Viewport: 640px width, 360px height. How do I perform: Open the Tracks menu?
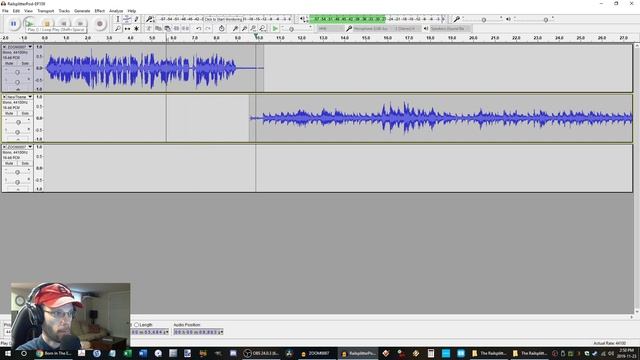64,11
